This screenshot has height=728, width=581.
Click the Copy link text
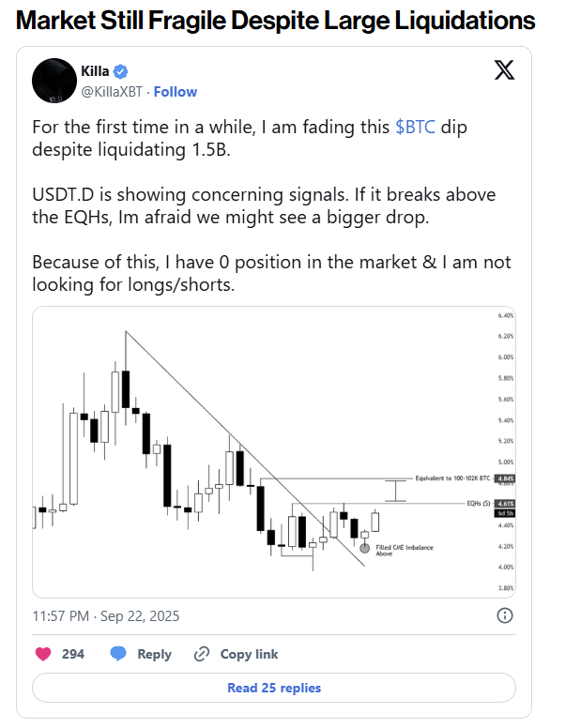click(250, 654)
